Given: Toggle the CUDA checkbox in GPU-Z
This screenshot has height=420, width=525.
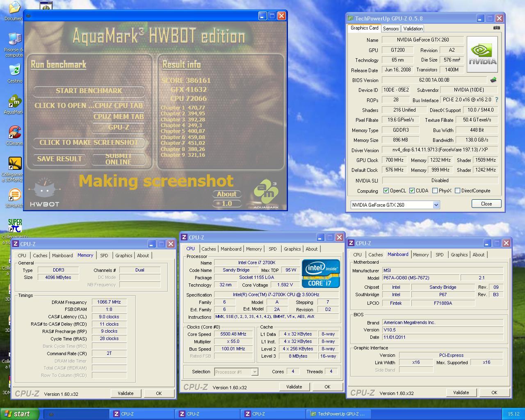Looking at the screenshot, I should pyautogui.click(x=412, y=191).
